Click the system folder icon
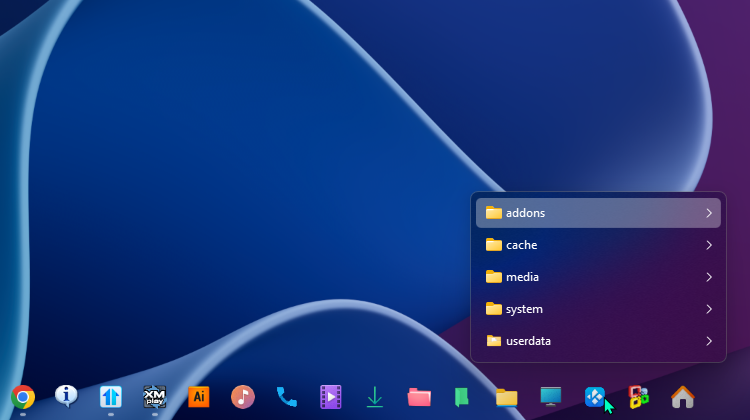Screen dimensions: 750x420 (x=494, y=309)
